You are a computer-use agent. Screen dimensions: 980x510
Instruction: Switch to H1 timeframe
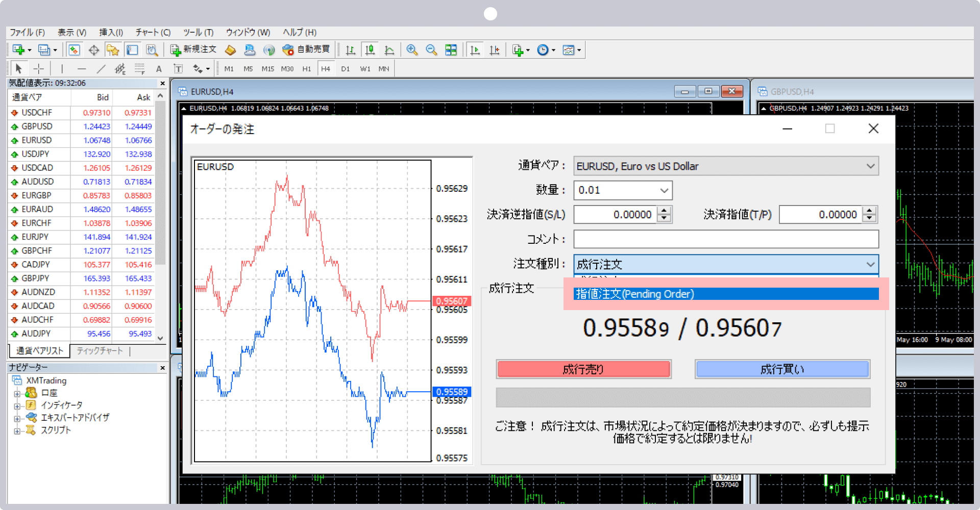pos(306,68)
